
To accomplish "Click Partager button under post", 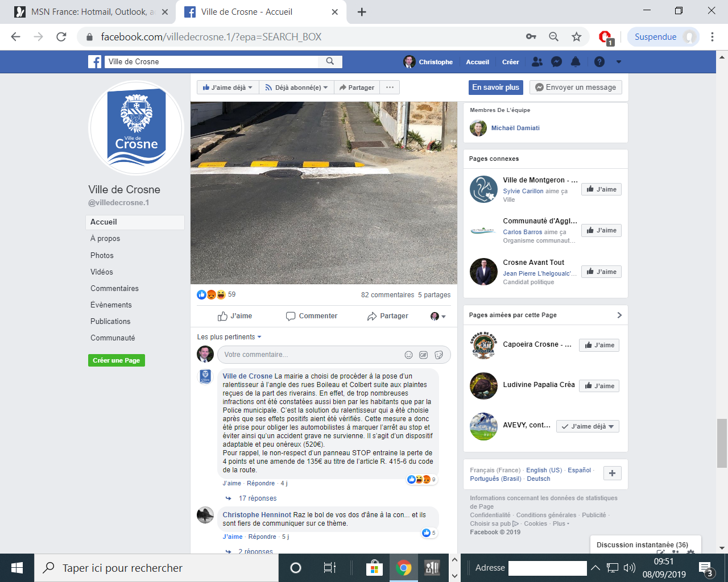I will (x=388, y=316).
